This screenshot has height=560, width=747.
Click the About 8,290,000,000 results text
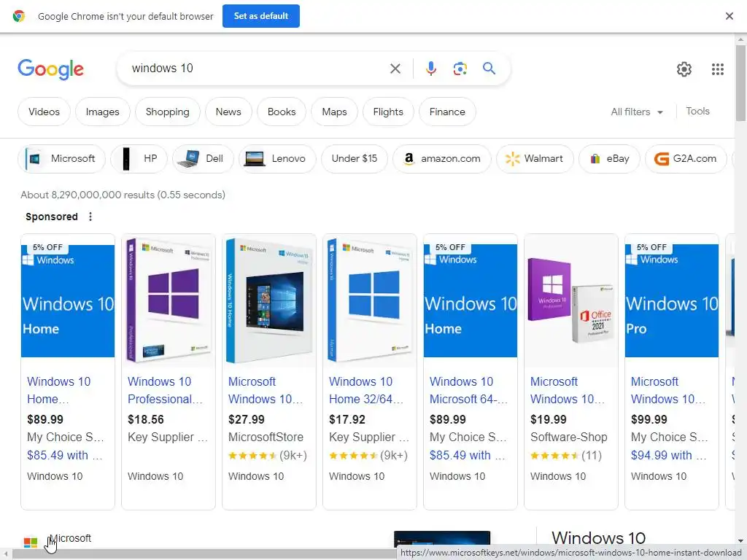123,195
